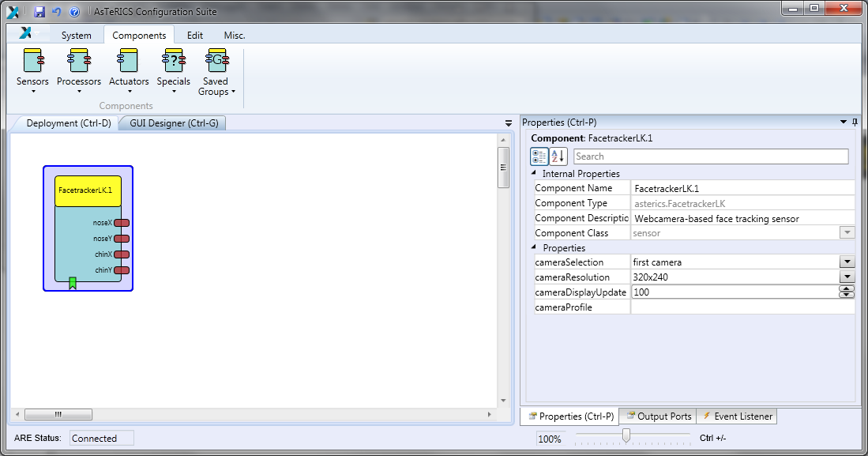Screen dimensions: 868x456
Task: Click the noseX output port
Action: [x=122, y=223]
